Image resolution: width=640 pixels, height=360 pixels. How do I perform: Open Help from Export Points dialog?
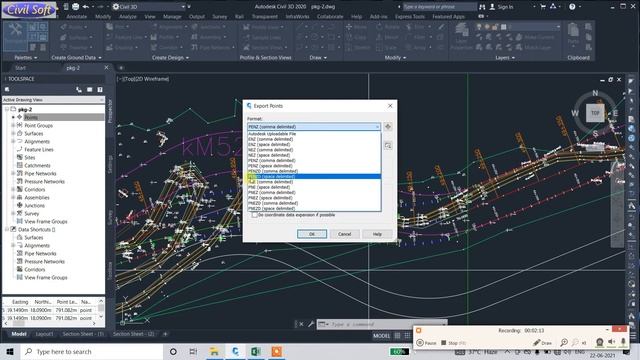(377, 234)
